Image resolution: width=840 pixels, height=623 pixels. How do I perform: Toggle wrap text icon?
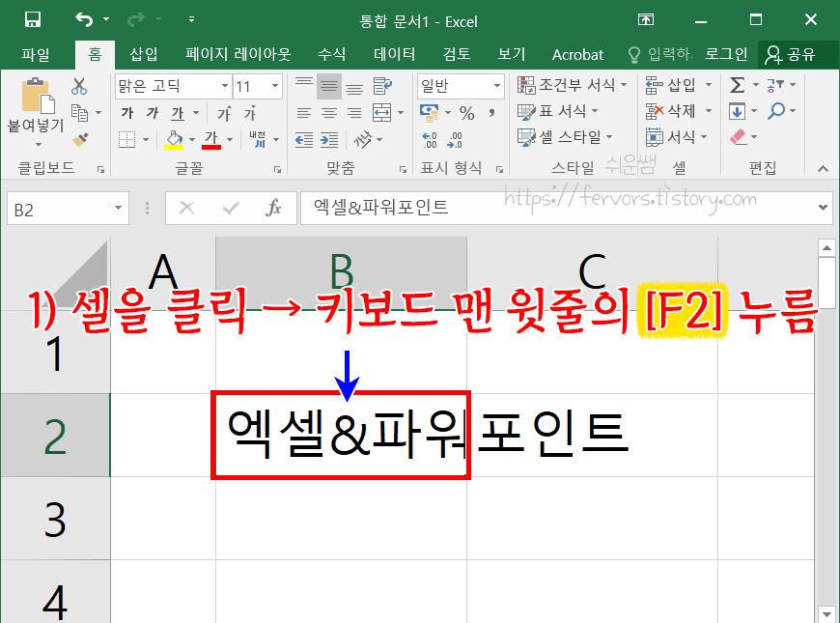[382, 86]
